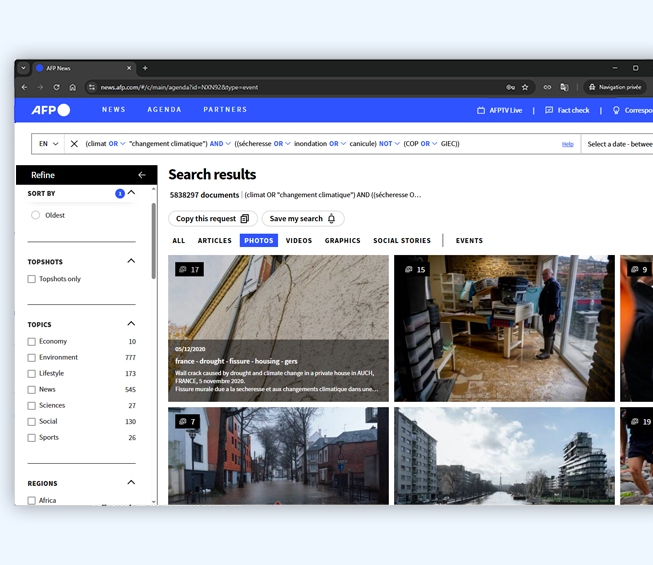The width and height of the screenshot is (653, 565).
Task: Check the Environment topic filter
Action: pos(32,357)
